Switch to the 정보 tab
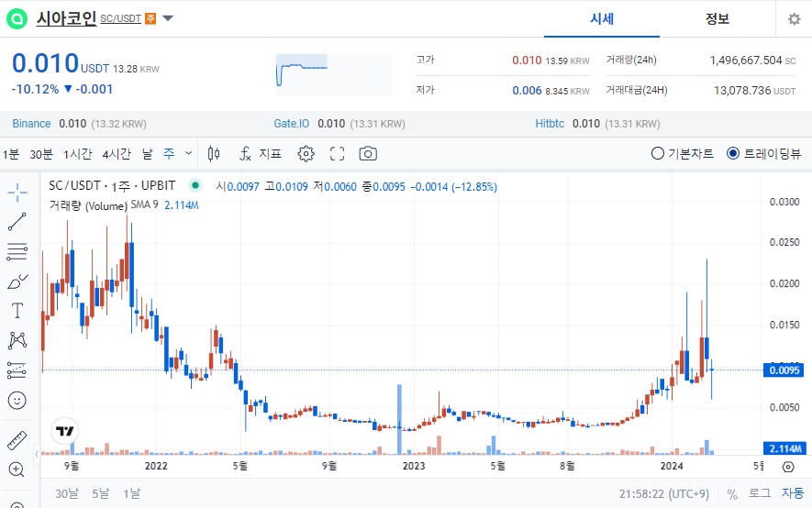This screenshot has height=508, width=812. [717, 19]
